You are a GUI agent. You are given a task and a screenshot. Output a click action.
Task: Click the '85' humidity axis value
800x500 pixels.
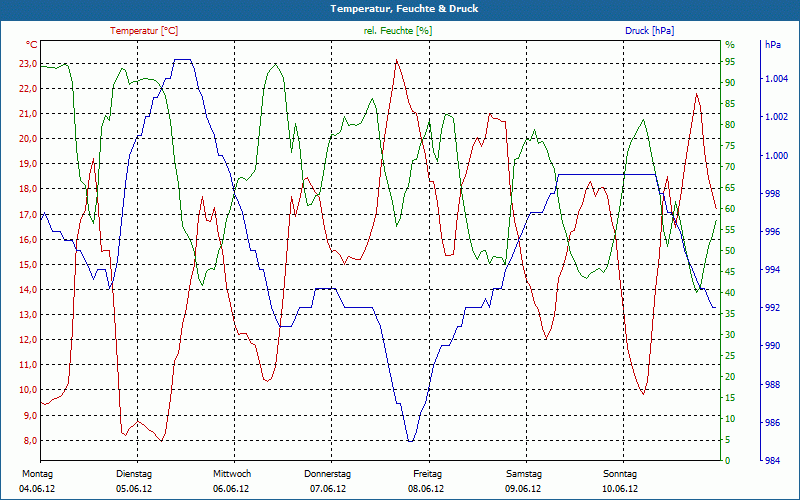(x=730, y=104)
